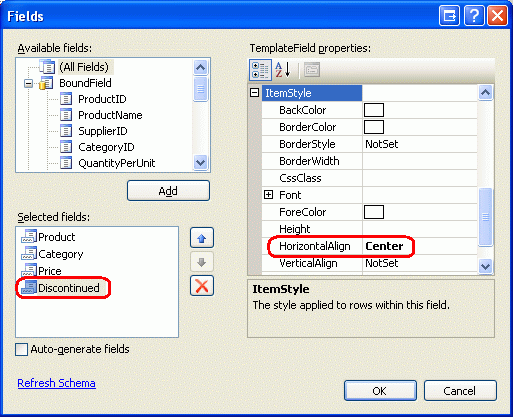Screen dimensions: 513x417
Task: Click the BackColor color swatch
Action: point(374,110)
